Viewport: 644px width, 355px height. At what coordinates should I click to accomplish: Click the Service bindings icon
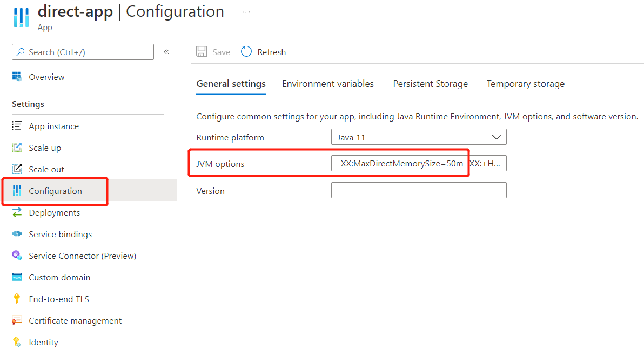point(17,234)
